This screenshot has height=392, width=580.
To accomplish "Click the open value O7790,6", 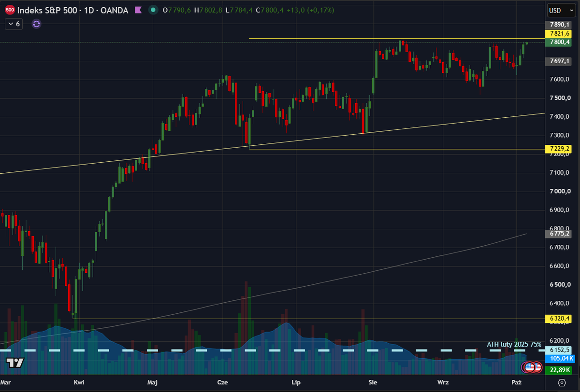I will pos(177,10).
